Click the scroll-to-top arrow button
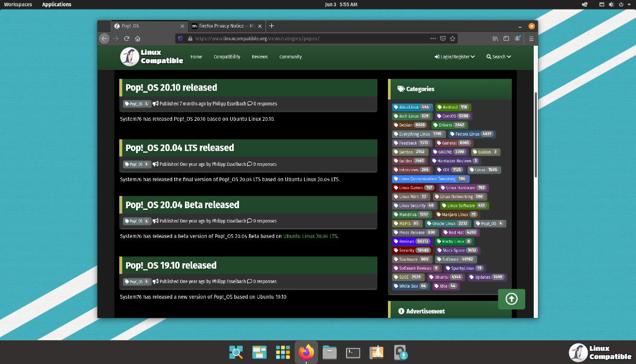 511,299
